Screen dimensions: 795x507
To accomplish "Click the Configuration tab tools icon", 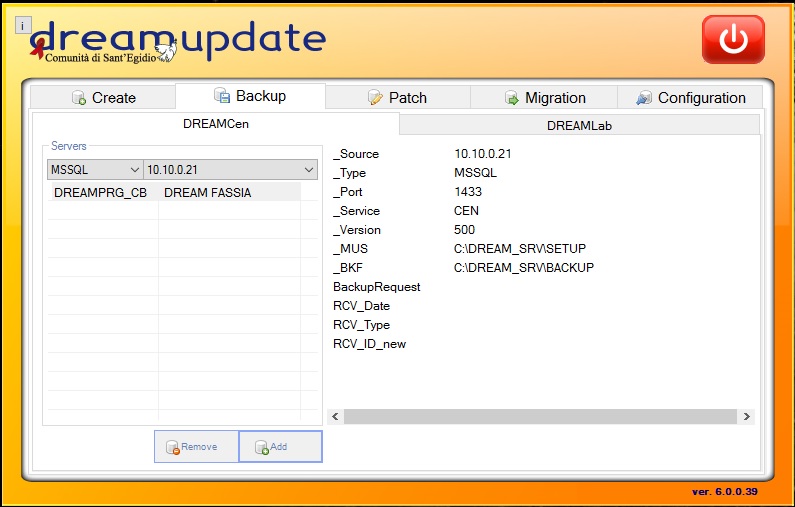I will (x=644, y=97).
